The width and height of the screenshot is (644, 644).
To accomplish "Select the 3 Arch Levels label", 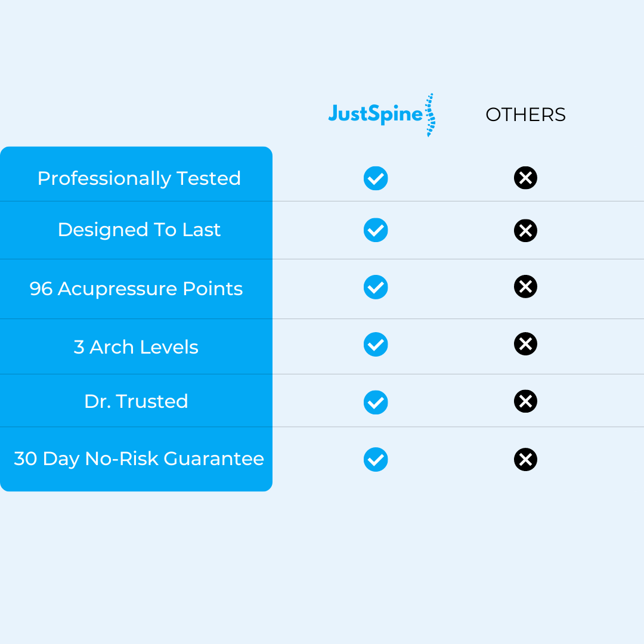I will click(136, 347).
